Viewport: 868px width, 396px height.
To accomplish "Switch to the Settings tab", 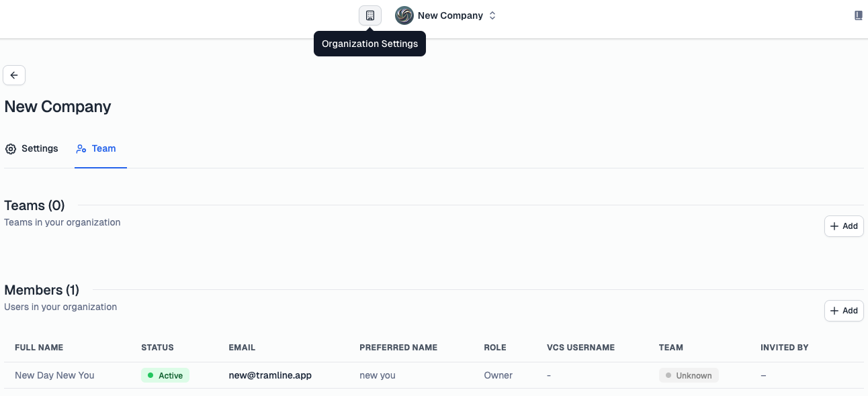I will (x=32, y=149).
